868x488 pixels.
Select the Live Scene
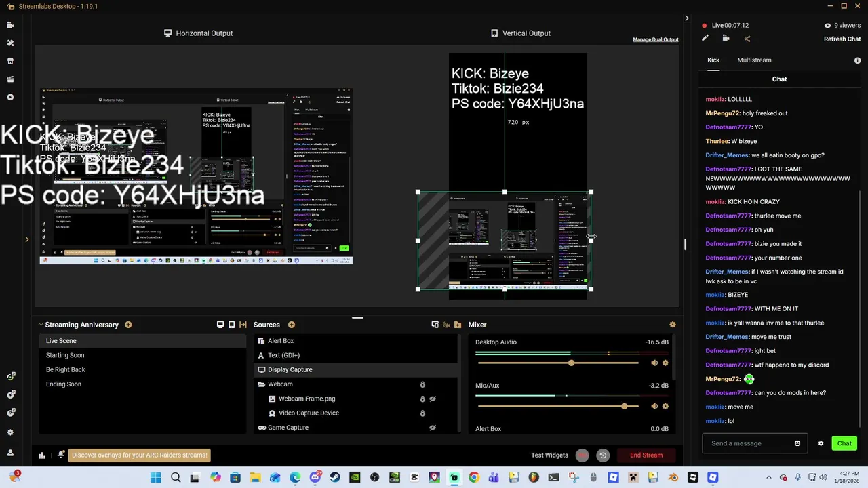pos(142,341)
